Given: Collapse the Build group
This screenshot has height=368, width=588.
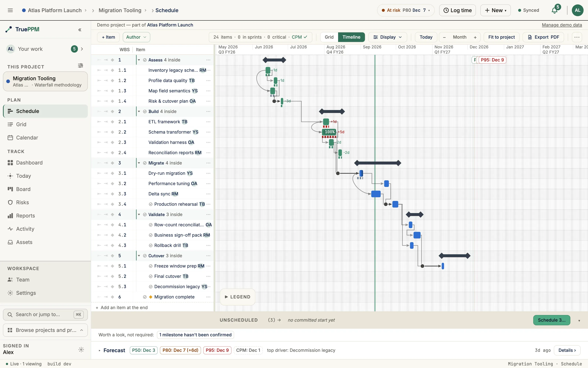Looking at the screenshot, I should tap(139, 112).
